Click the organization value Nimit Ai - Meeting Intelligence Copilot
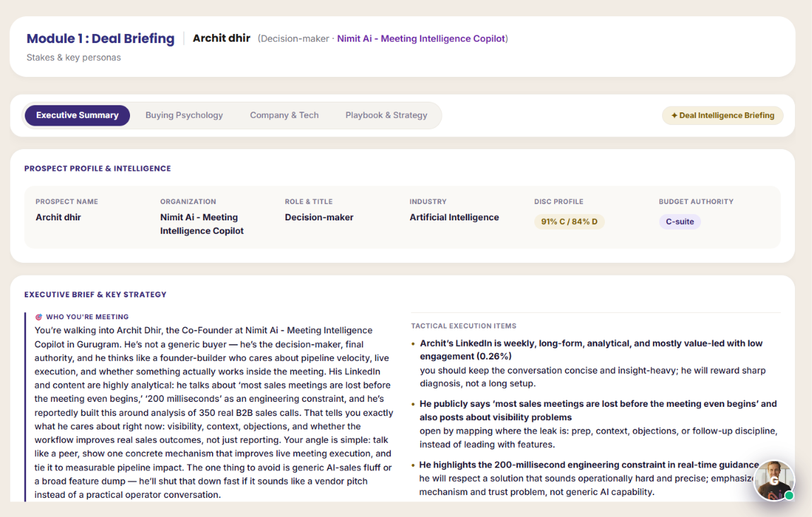812x517 pixels. pyautogui.click(x=201, y=224)
